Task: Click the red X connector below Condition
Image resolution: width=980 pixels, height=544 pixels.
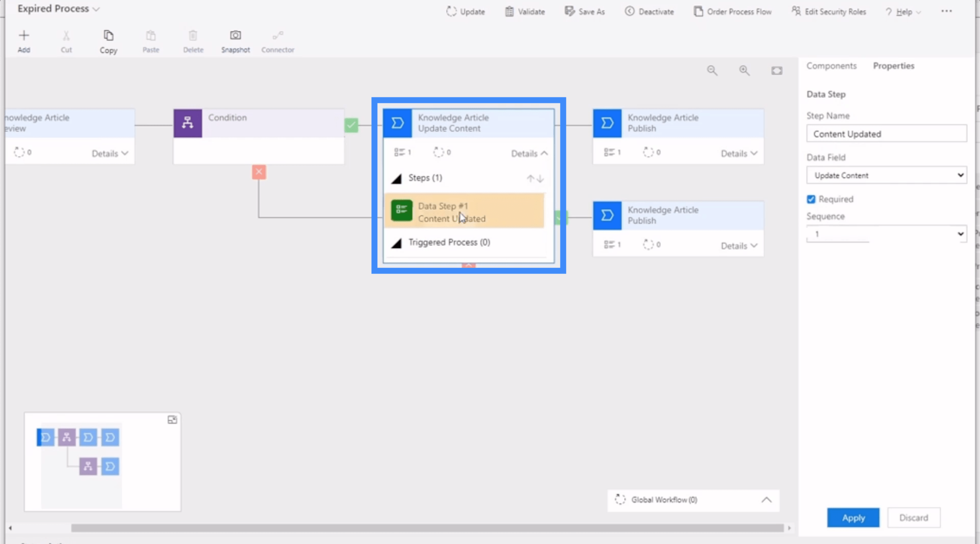Action: [x=259, y=172]
